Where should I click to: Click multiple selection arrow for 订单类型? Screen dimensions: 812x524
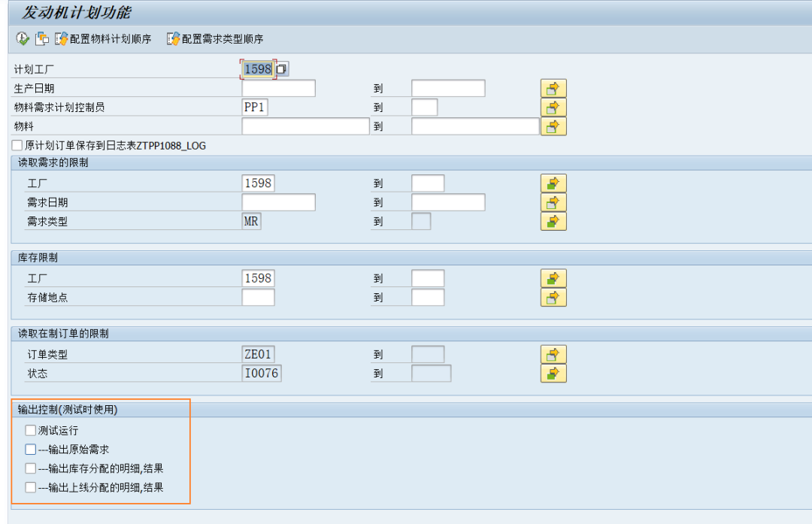[553, 355]
